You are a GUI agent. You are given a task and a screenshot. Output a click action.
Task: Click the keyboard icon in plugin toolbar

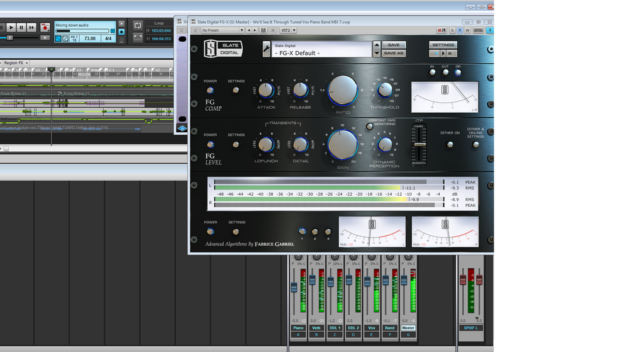point(478,30)
